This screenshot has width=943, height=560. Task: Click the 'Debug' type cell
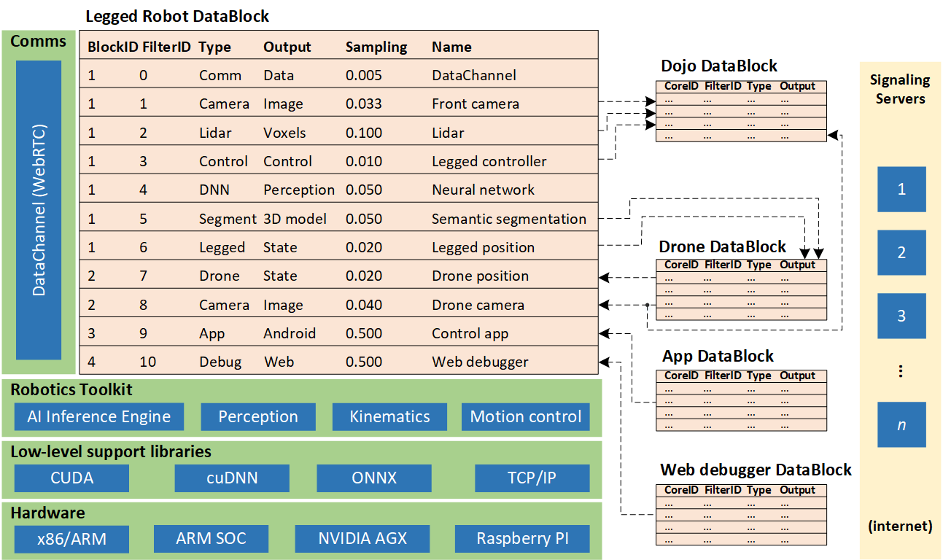(x=220, y=362)
